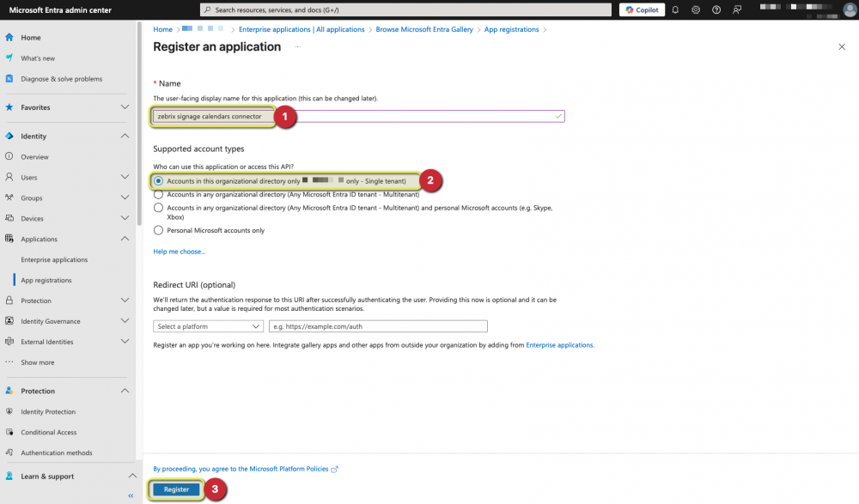
Task: Click the Devices icon
Action: (x=9, y=218)
